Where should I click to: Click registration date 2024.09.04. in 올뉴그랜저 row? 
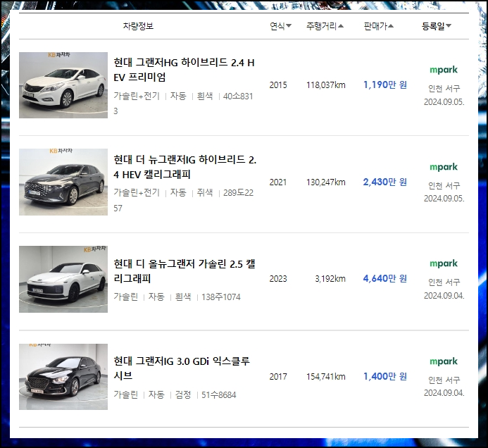point(444,296)
